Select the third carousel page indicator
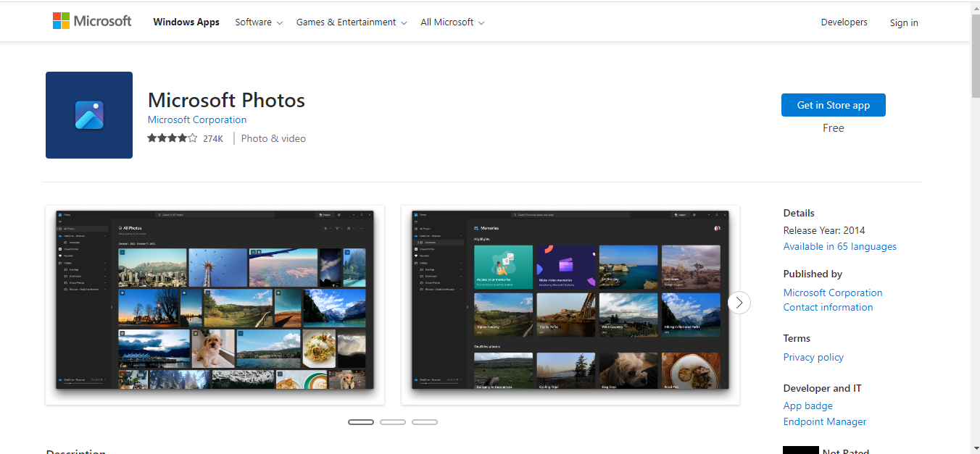The height and width of the screenshot is (454, 980). (x=425, y=422)
